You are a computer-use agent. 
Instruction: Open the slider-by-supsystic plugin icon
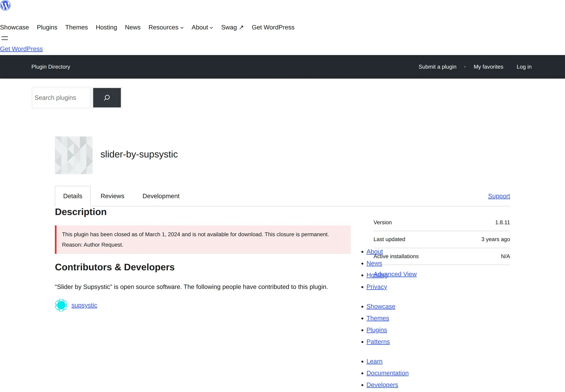point(74,155)
